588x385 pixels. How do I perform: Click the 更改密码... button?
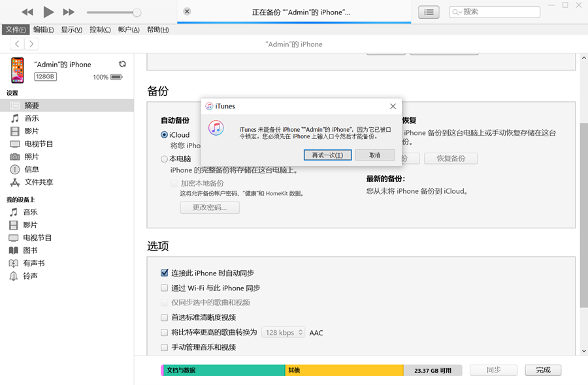coord(210,208)
